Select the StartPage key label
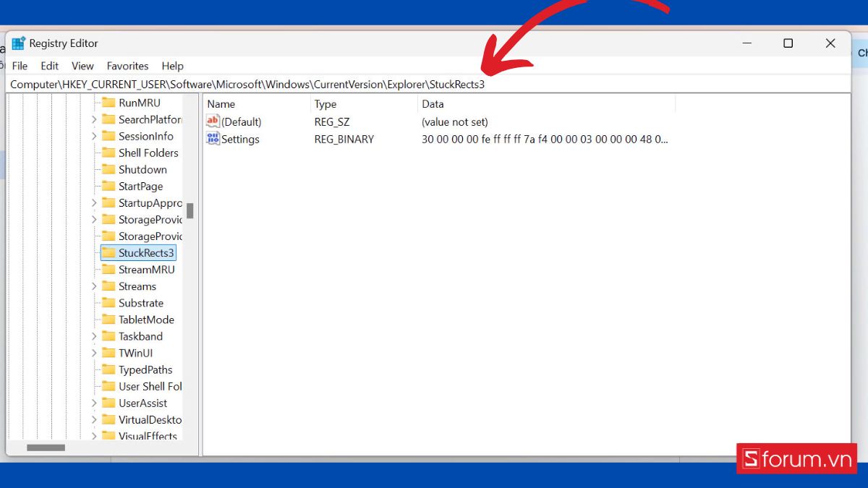 (140, 186)
